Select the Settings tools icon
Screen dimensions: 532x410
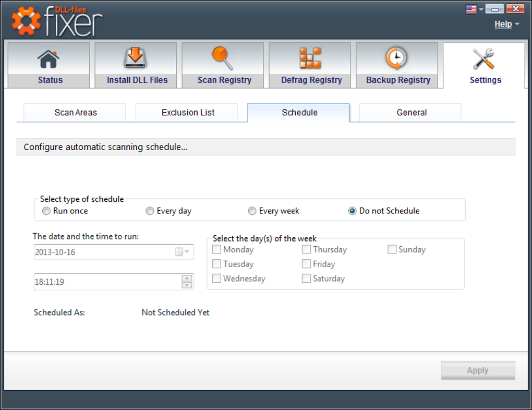coord(484,59)
